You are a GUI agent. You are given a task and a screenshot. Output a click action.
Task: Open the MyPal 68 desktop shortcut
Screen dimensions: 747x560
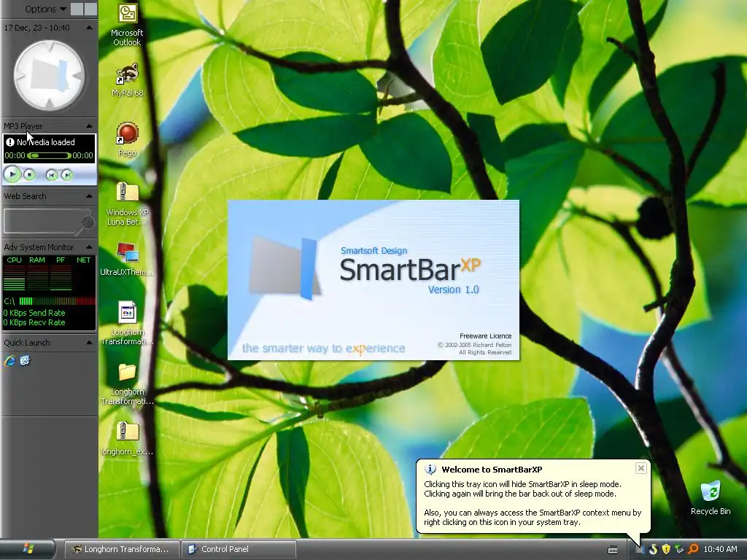tap(127, 80)
